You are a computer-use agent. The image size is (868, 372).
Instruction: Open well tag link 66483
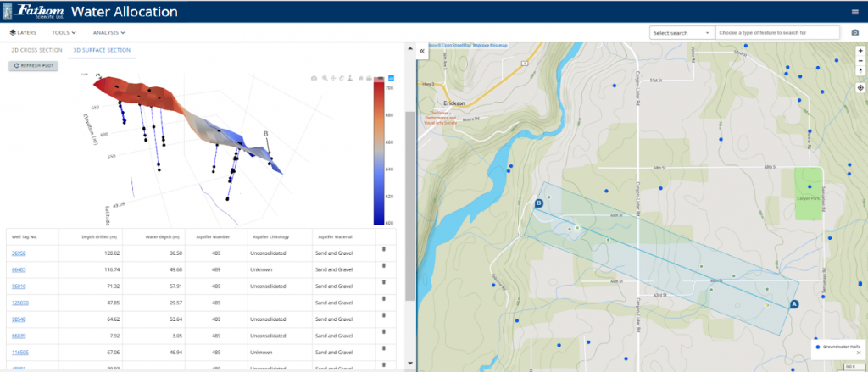click(19, 270)
